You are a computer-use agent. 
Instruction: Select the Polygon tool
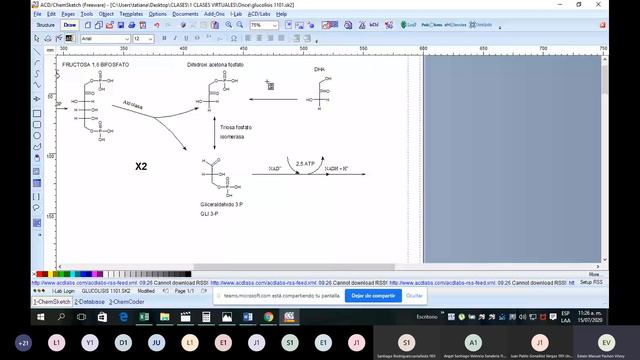[37, 147]
